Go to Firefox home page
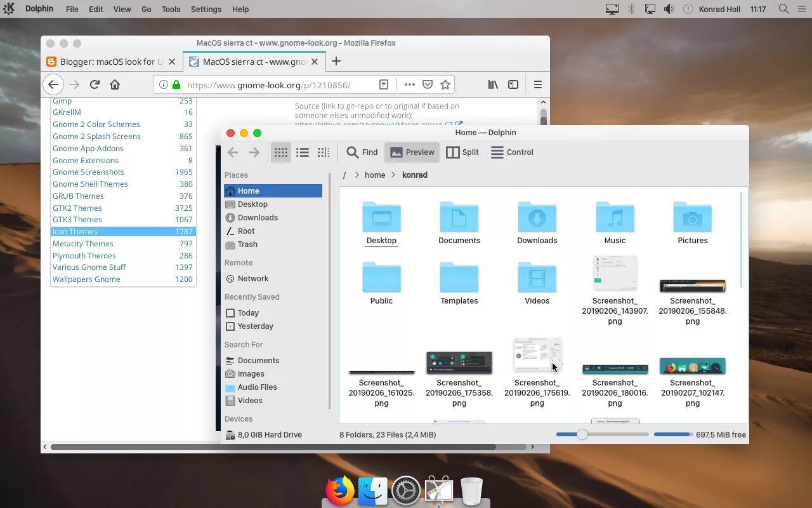Screen dimensions: 812x508 point(115,84)
